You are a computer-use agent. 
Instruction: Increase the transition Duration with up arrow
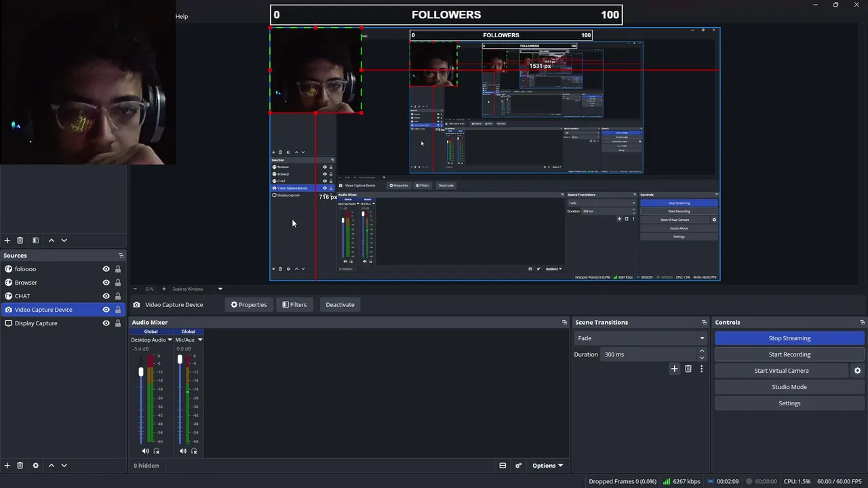pos(702,351)
